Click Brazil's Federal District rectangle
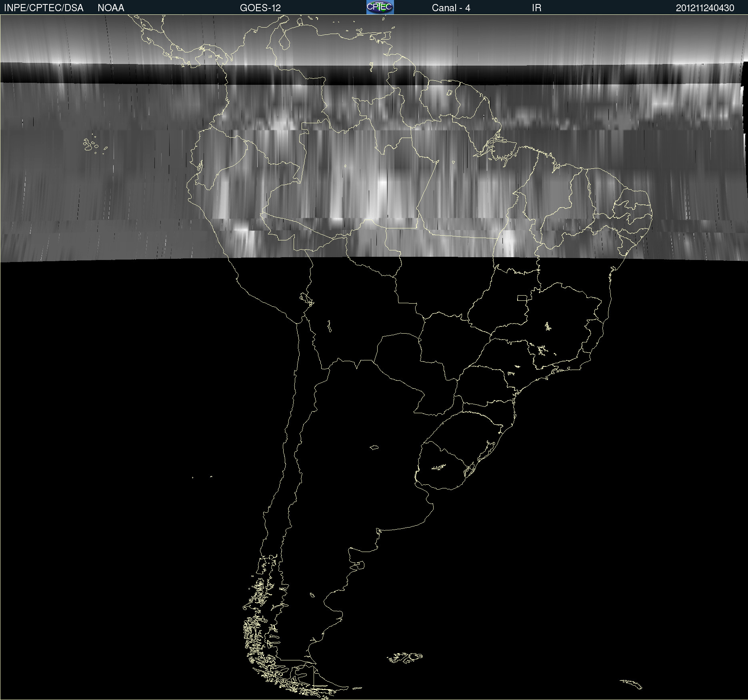This screenshot has width=748, height=700. coord(522,298)
